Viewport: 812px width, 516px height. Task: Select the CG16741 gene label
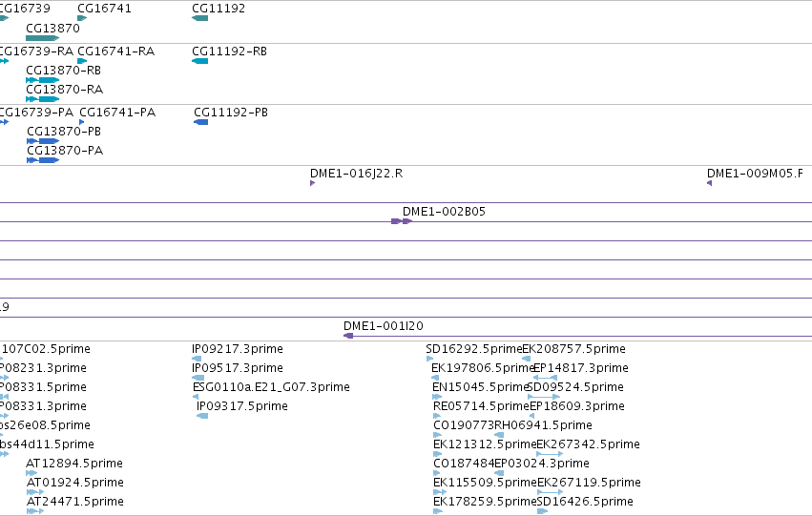pos(104,9)
